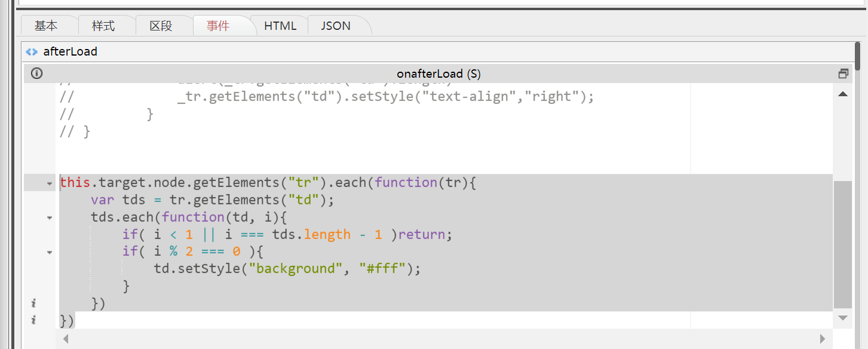Fold the if( i % 2 === 0 ) block
Screen dimensions: 868x349
point(50,253)
